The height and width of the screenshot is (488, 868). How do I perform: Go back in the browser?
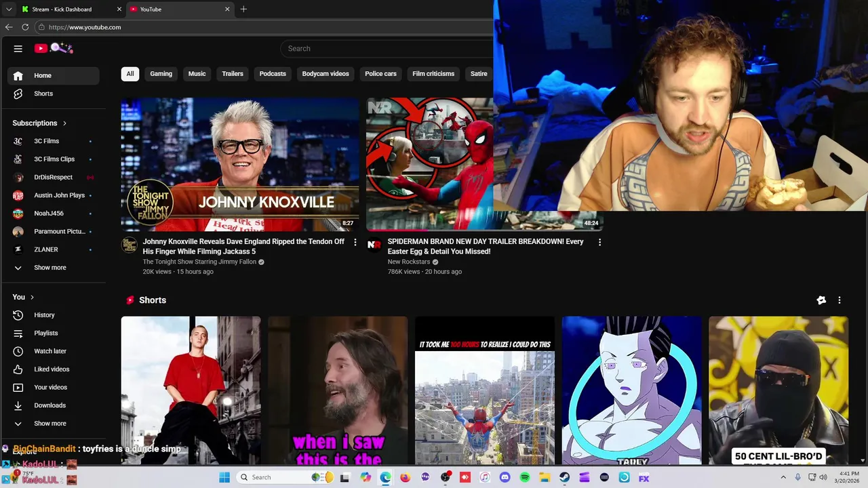(9, 27)
